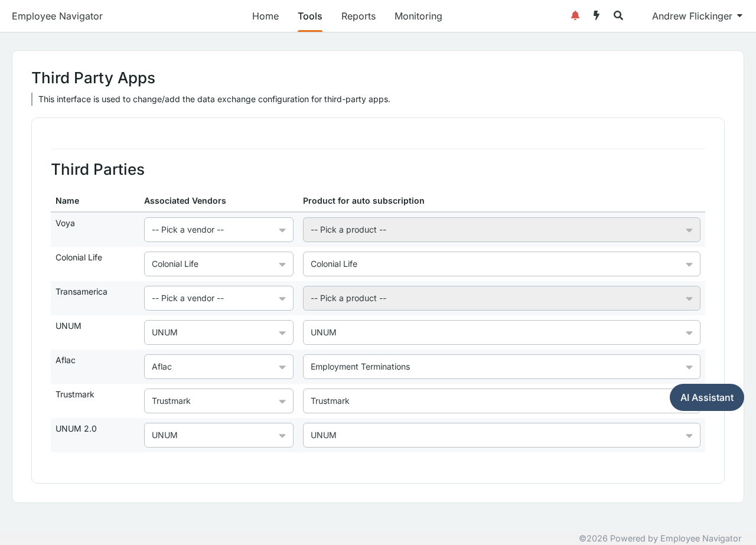Select the Tools tab
The height and width of the screenshot is (545, 756).
(310, 16)
